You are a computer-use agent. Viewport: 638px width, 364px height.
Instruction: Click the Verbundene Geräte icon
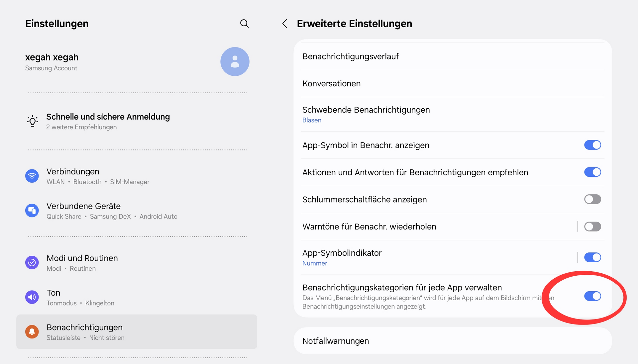(x=32, y=211)
